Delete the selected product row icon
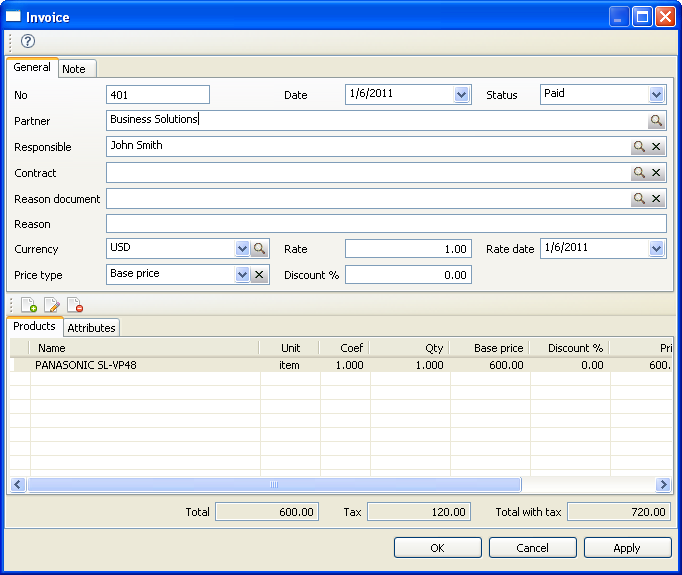This screenshot has width=682, height=575. pyautogui.click(x=75, y=306)
